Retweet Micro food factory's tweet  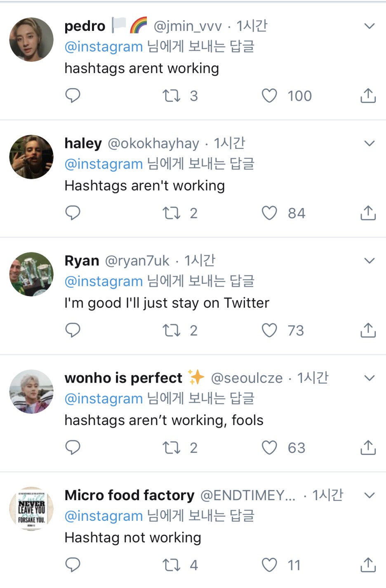click(171, 565)
